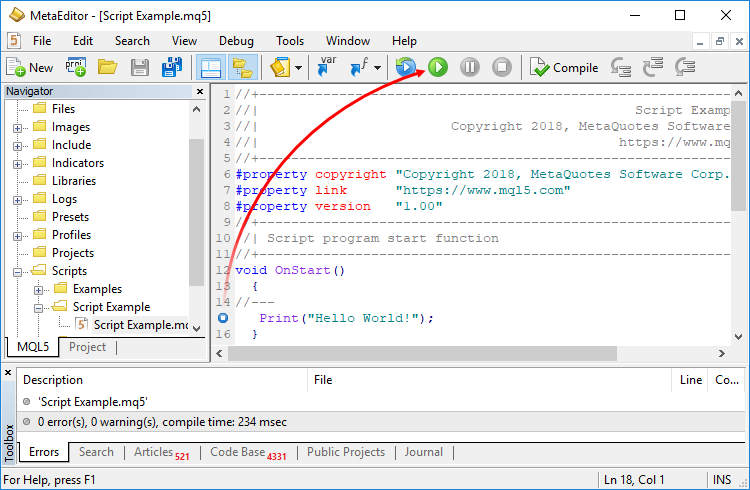Open the Tools menu
The width and height of the screenshot is (750, 490).
[290, 41]
